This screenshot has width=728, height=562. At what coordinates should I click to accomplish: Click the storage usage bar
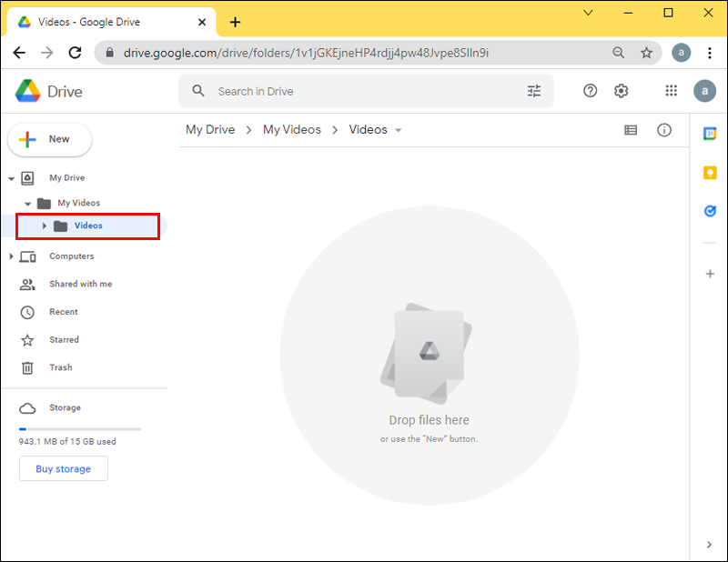pos(80,428)
